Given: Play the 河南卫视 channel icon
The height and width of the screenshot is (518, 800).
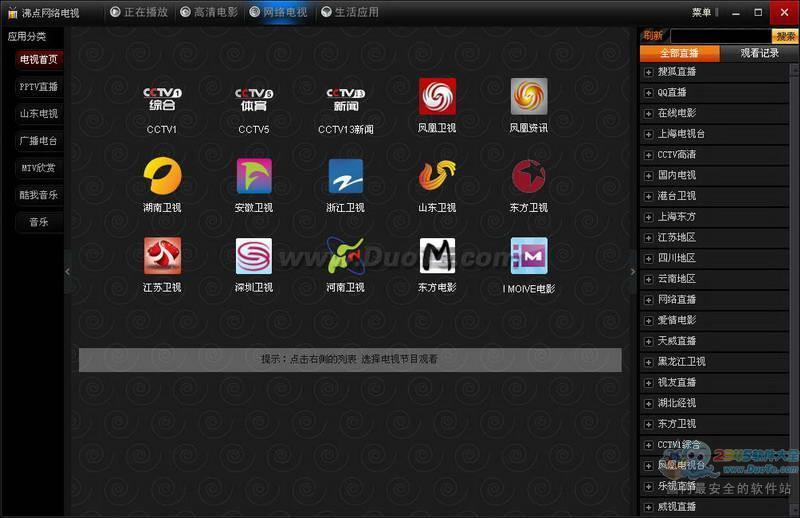Looking at the screenshot, I should tap(345, 256).
